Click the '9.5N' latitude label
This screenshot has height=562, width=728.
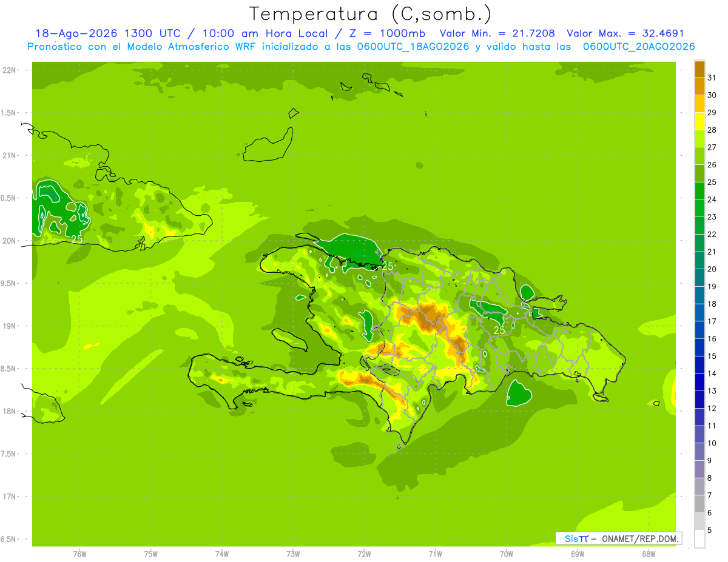tap(9, 284)
